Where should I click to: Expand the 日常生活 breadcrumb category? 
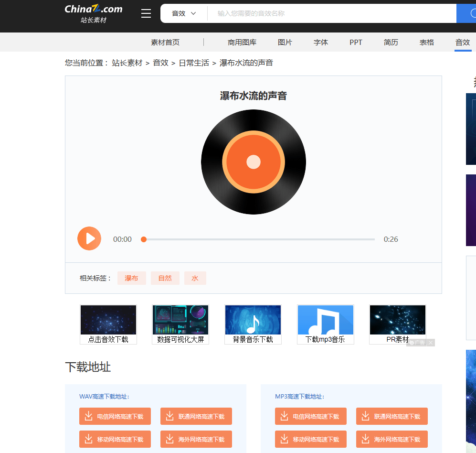(x=194, y=63)
